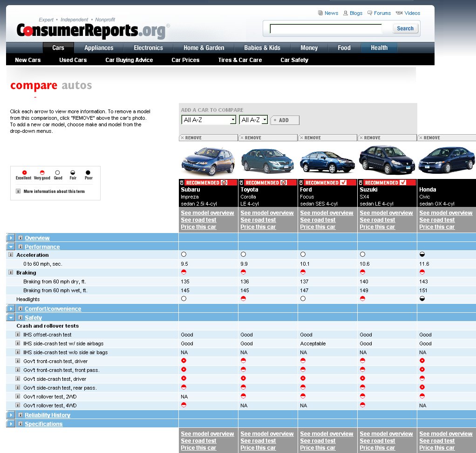Click the News icon in top bar

pyautogui.click(x=320, y=13)
